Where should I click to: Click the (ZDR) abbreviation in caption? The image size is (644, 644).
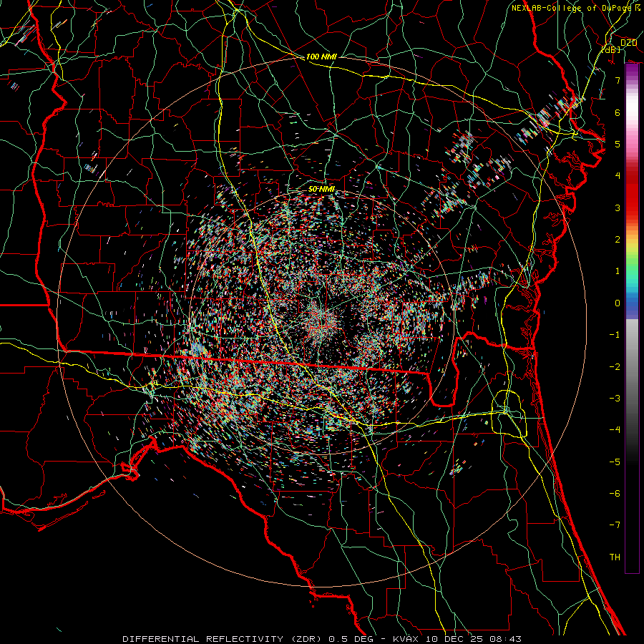(306, 639)
